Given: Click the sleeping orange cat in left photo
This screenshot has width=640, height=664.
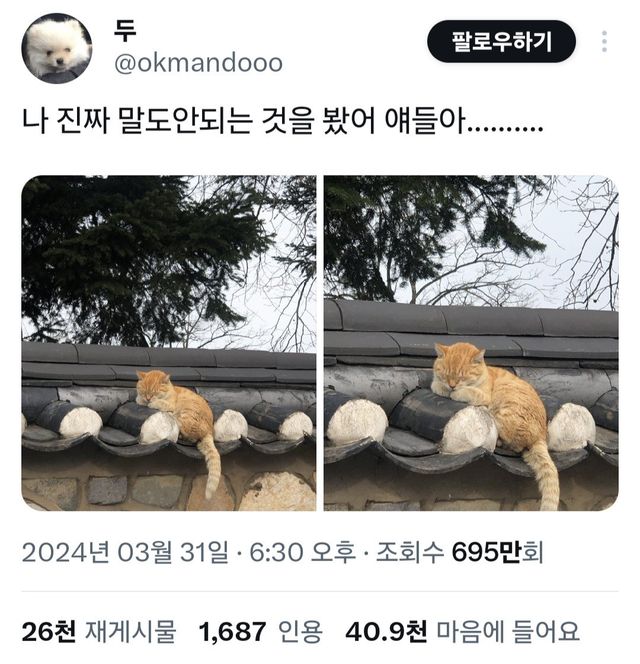Looking at the screenshot, I should point(178,417).
